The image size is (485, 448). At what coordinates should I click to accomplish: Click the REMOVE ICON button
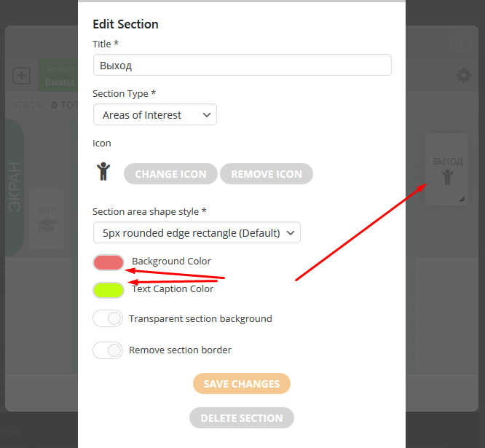point(267,174)
